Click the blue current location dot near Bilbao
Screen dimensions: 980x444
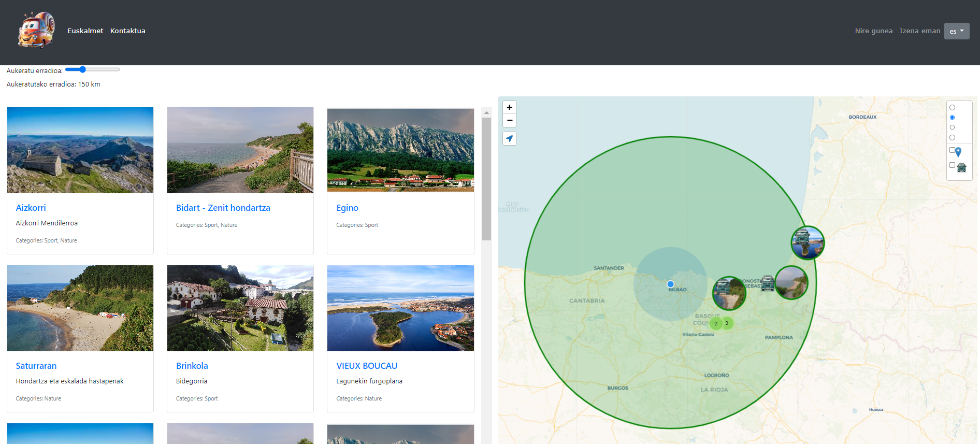pos(671,284)
